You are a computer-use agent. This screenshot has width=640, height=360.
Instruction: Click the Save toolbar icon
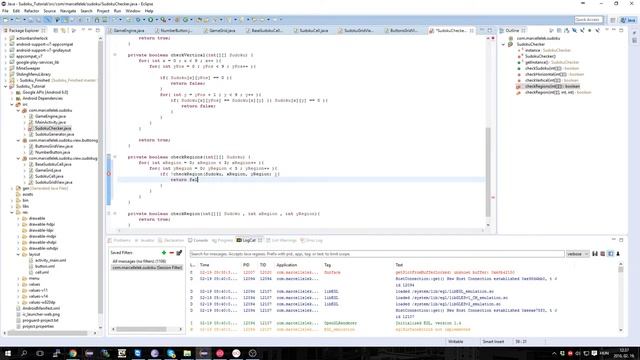[x=31, y=20]
